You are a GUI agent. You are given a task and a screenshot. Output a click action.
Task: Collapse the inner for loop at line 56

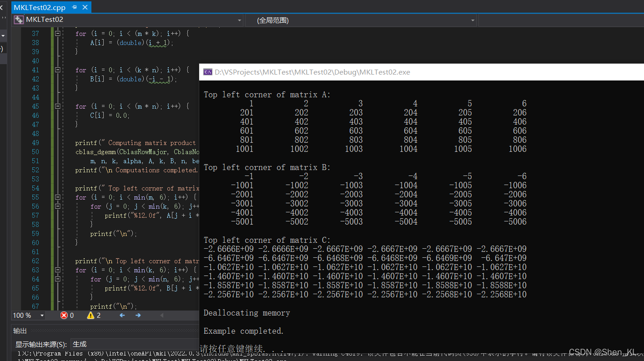click(x=58, y=206)
